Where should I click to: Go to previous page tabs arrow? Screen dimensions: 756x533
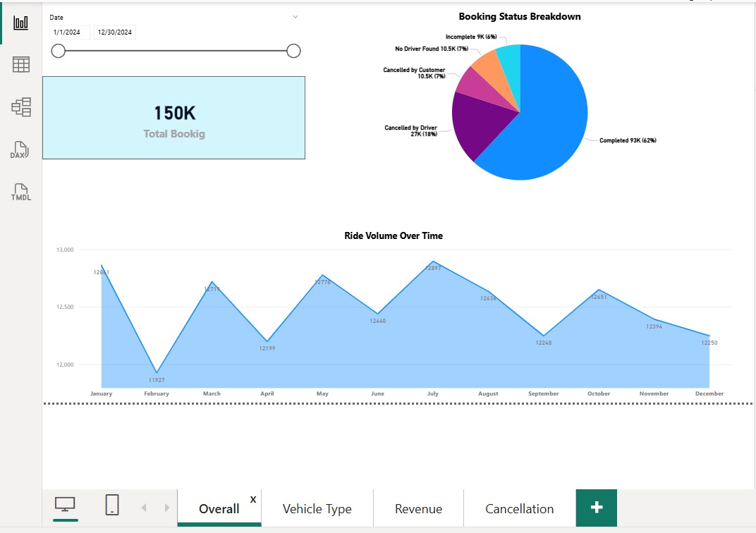click(x=144, y=508)
